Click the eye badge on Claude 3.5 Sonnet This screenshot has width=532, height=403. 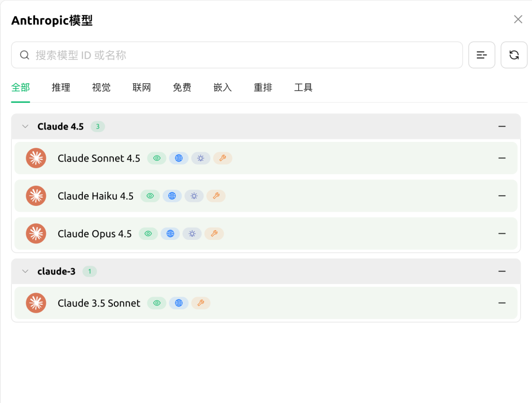(x=157, y=303)
